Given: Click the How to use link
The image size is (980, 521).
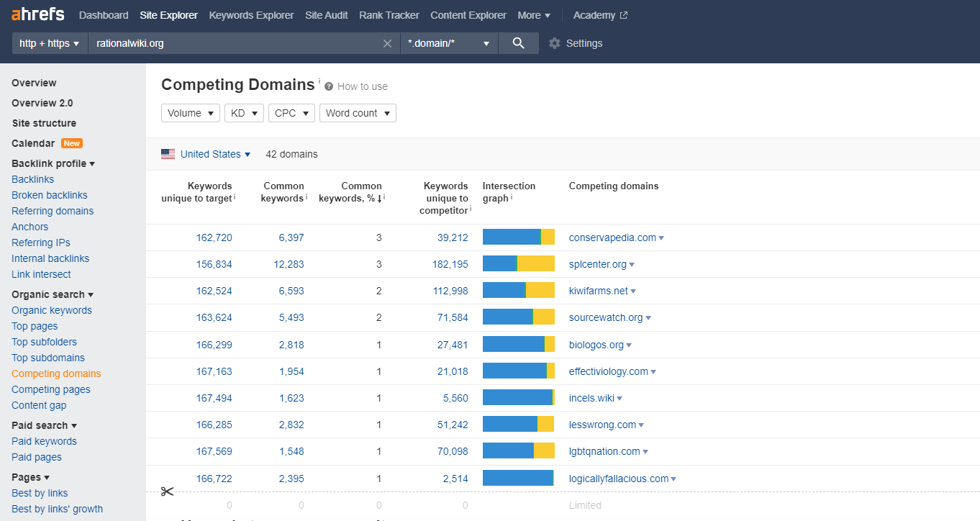Looking at the screenshot, I should (x=363, y=86).
